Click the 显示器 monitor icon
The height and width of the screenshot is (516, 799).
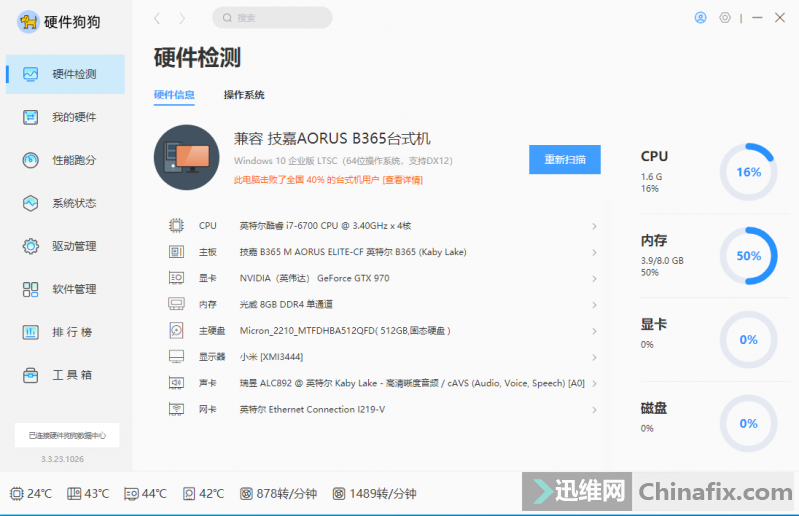pos(176,357)
